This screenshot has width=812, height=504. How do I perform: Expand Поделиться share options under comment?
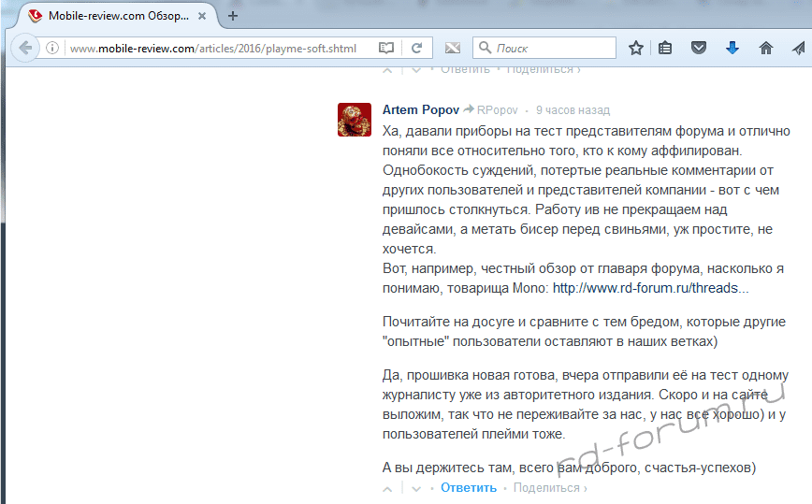[549, 487]
